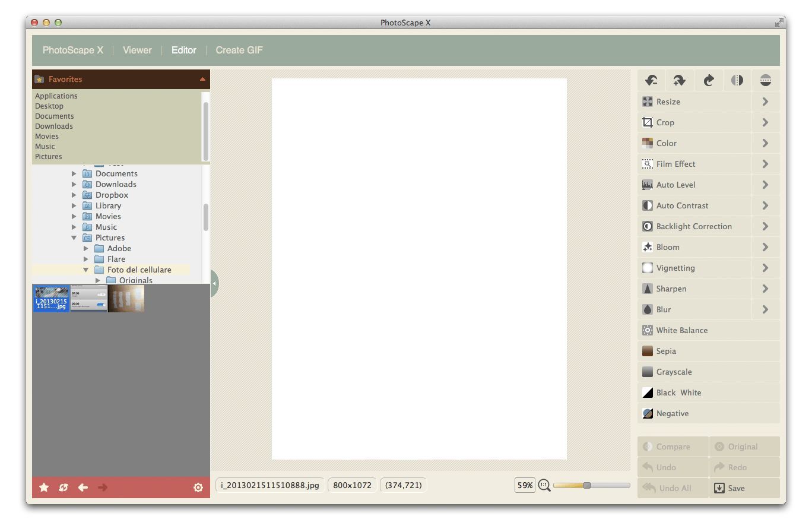
Task: Click the back arrow in red bar
Action: 83,487
